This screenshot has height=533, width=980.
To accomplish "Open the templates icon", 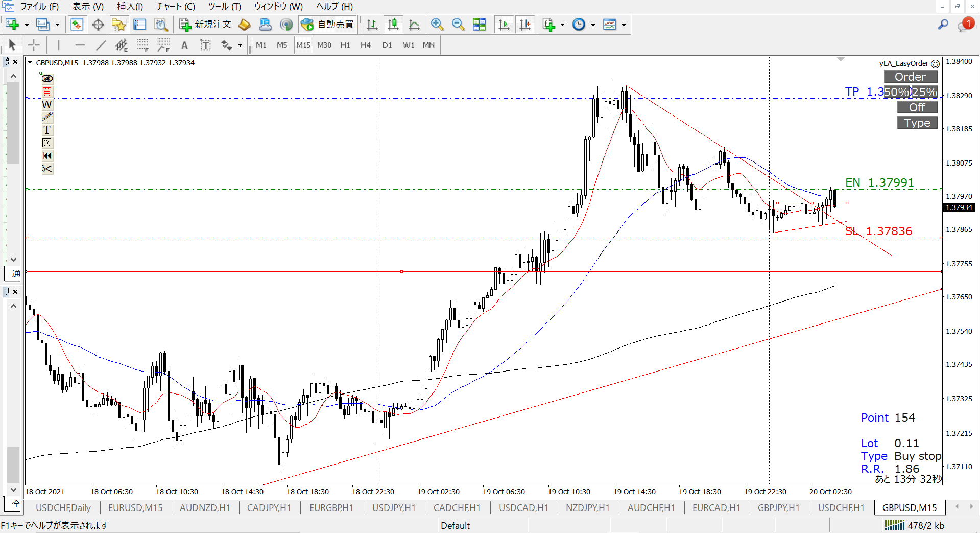I will 610,24.
